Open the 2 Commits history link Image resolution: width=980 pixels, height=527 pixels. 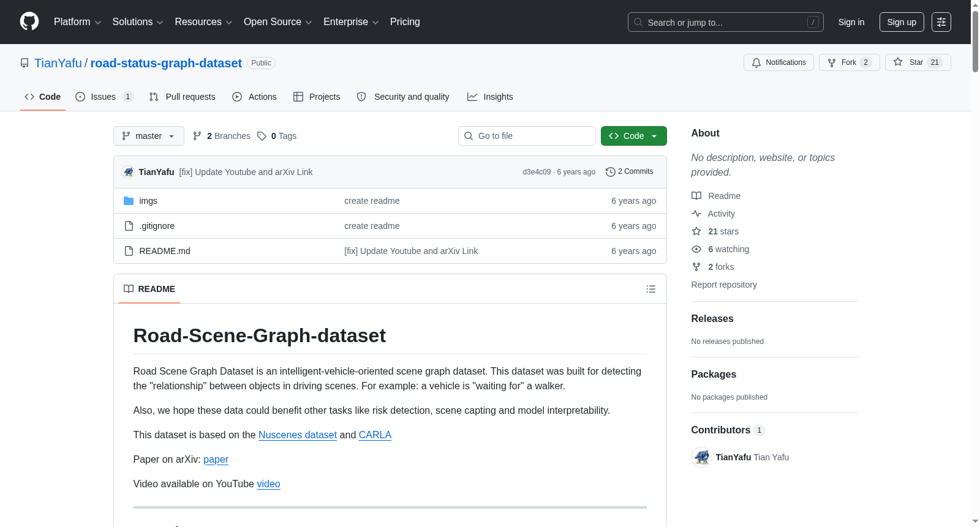pyautogui.click(x=630, y=172)
